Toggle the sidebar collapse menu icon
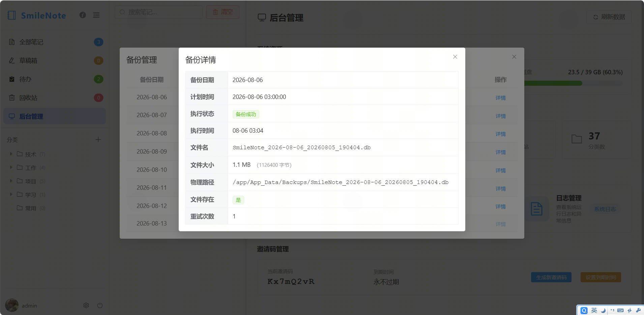Image resolution: width=644 pixels, height=315 pixels. pyautogui.click(x=96, y=15)
